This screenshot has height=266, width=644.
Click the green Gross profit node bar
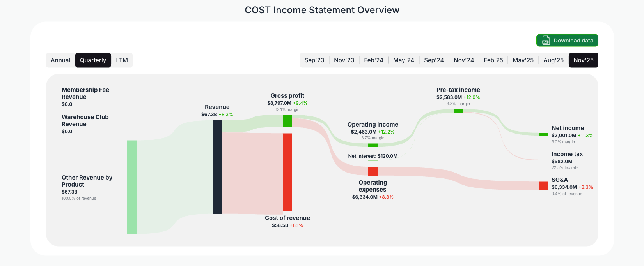(x=287, y=121)
